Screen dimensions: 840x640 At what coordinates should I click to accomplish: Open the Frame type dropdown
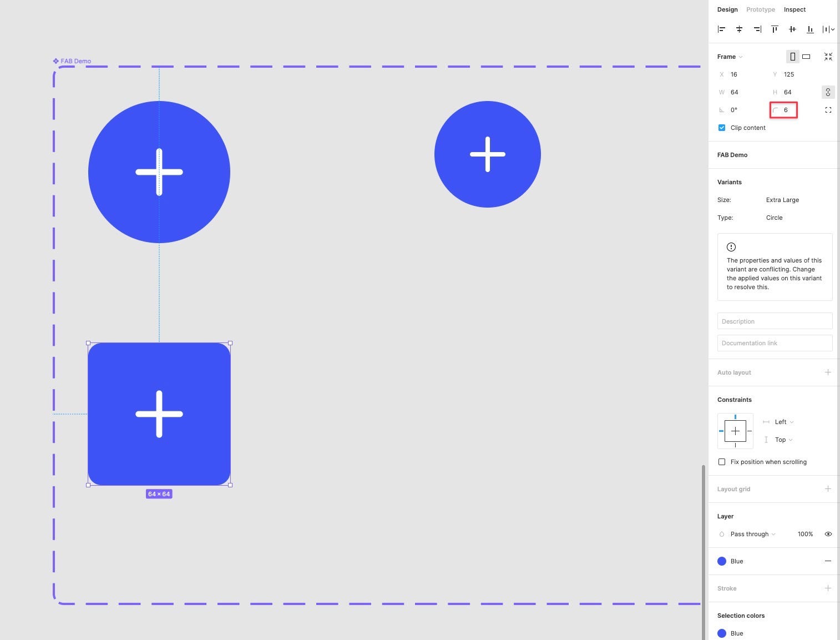(x=730, y=57)
